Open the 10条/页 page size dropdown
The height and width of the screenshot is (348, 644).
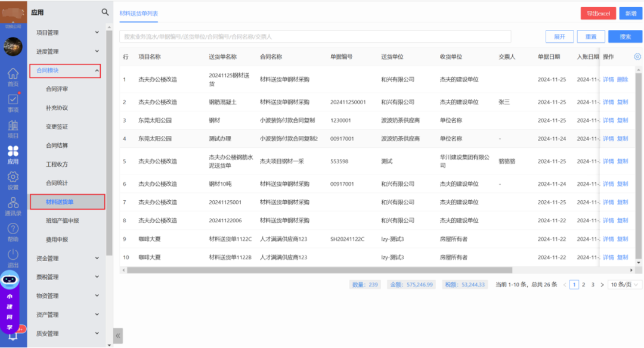pos(624,285)
